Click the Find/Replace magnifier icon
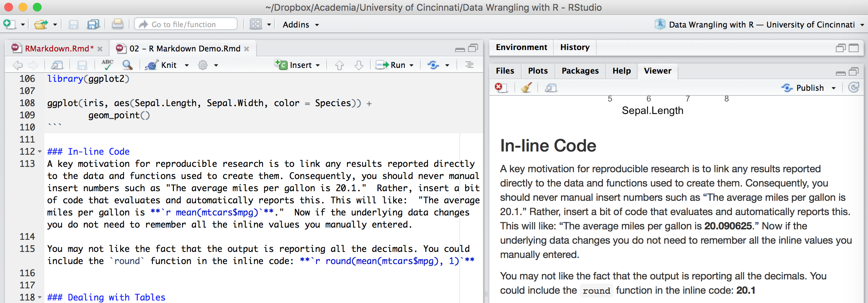This screenshot has width=868, height=303. pos(127,65)
